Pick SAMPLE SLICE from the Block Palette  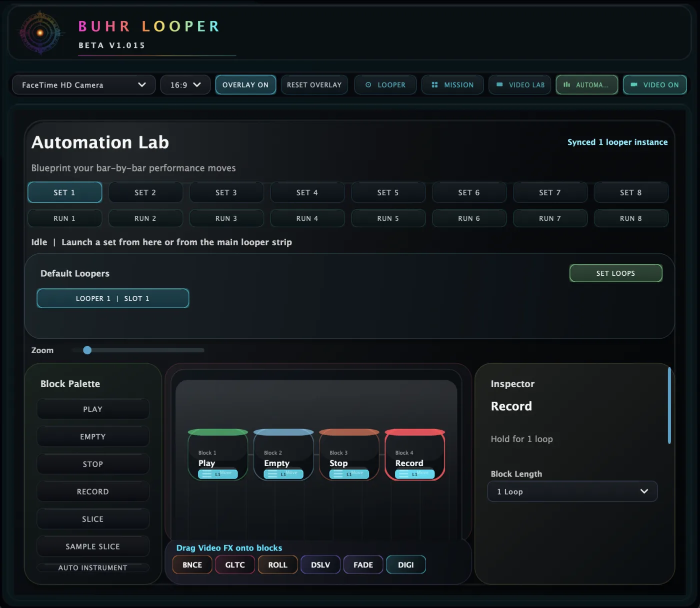93,547
